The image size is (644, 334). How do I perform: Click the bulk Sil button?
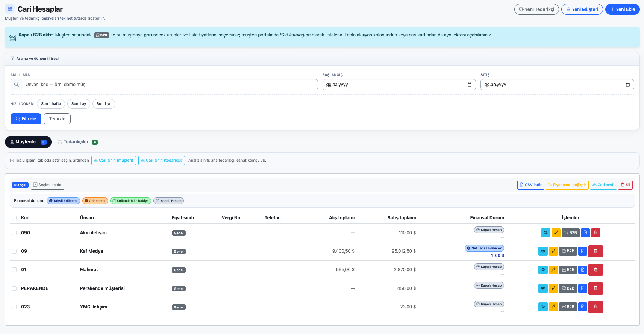tap(626, 185)
